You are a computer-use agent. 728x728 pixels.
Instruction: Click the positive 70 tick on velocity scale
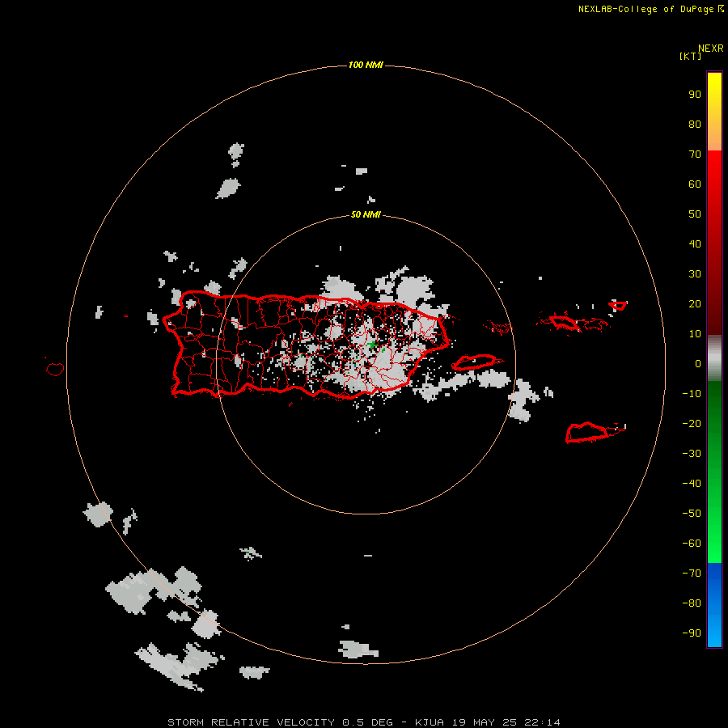(x=695, y=154)
